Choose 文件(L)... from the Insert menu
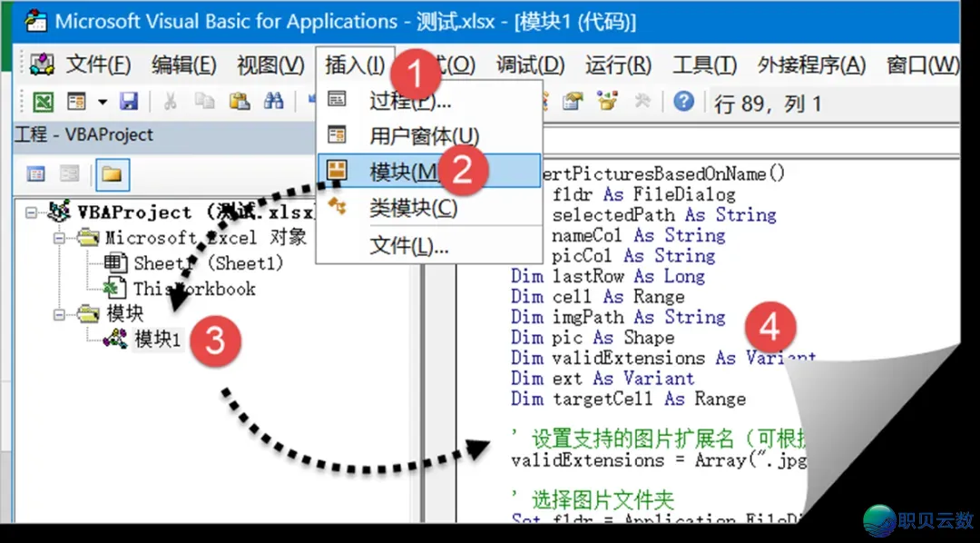980x543 pixels. pyautogui.click(x=429, y=245)
